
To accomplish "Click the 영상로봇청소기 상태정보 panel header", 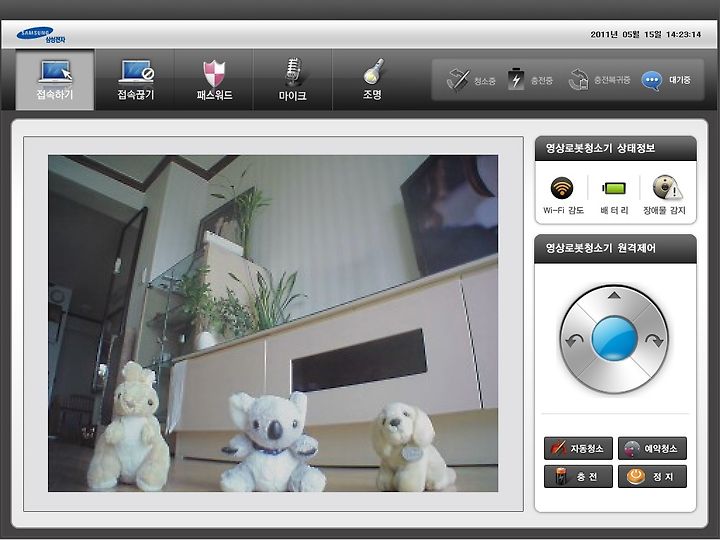I will (x=615, y=148).
